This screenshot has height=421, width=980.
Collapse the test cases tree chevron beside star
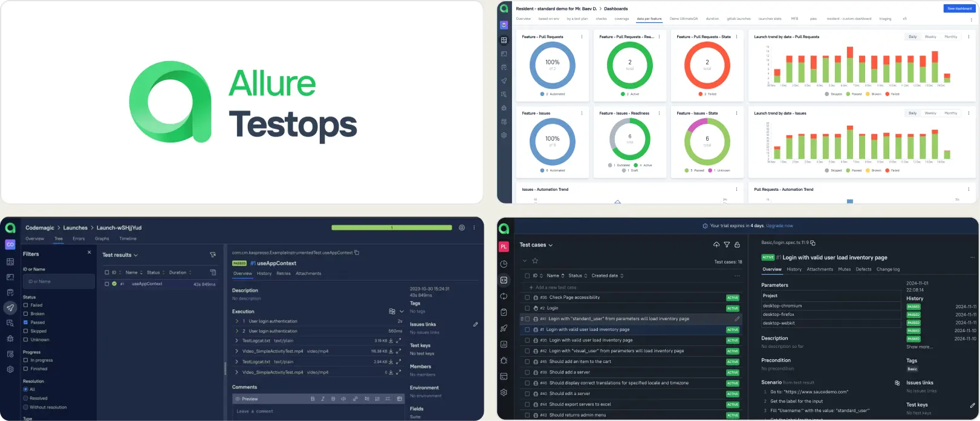[524, 261]
